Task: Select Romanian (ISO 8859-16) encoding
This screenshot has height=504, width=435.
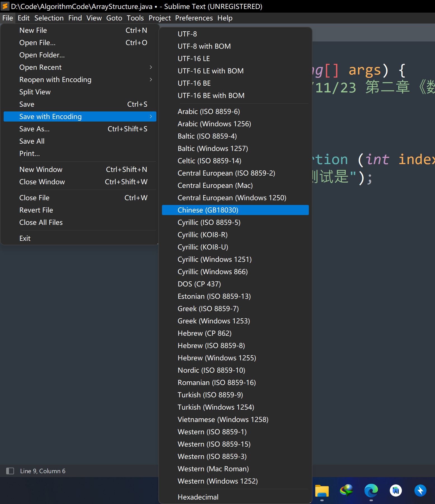Action: coord(235,382)
